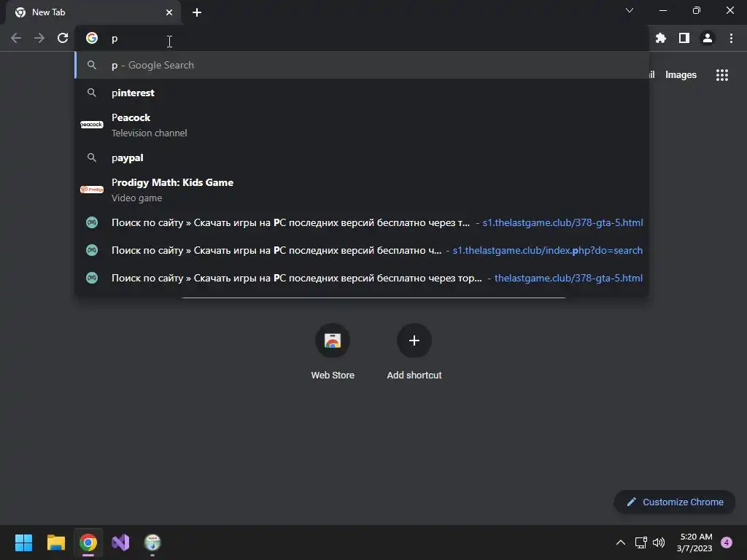747x560 pixels.
Task: Click the forward navigation arrow
Action: (x=39, y=38)
